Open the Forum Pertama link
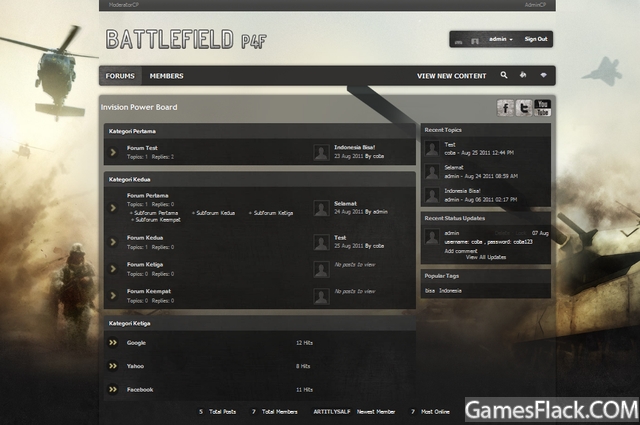The height and width of the screenshot is (425, 640). tap(147, 196)
